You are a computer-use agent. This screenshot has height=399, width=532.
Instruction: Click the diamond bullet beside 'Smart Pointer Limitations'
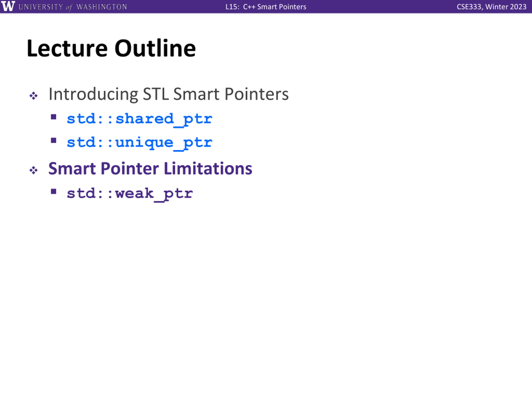(x=33, y=170)
